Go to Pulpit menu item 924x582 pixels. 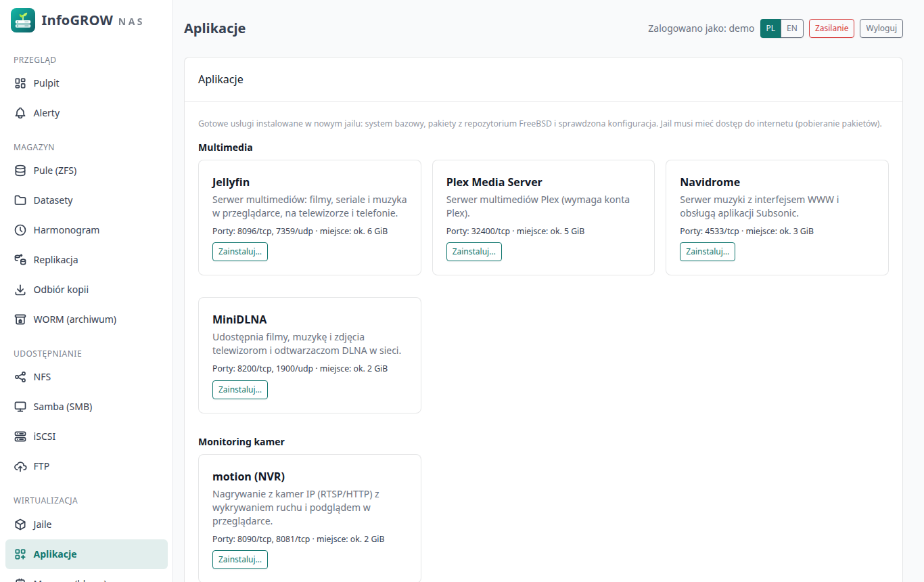point(87,83)
